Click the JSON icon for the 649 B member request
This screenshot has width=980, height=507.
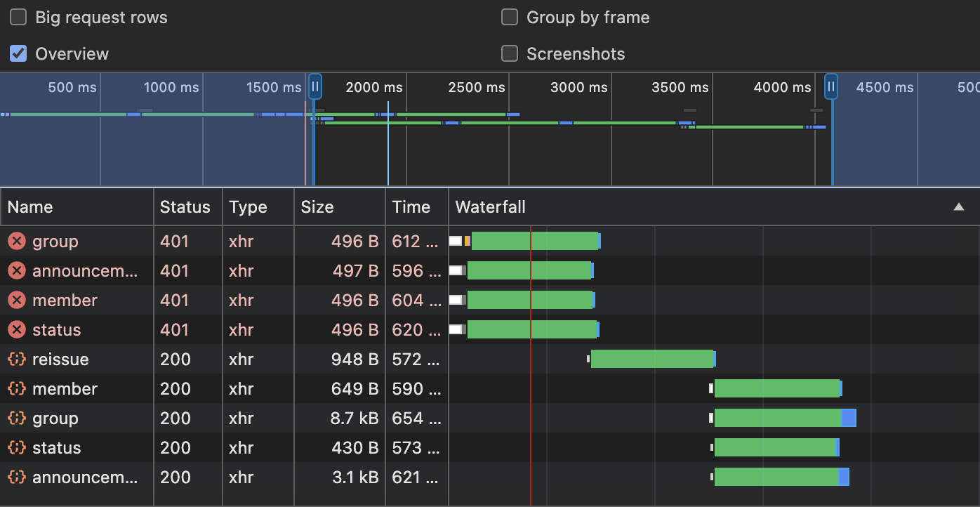click(17, 389)
